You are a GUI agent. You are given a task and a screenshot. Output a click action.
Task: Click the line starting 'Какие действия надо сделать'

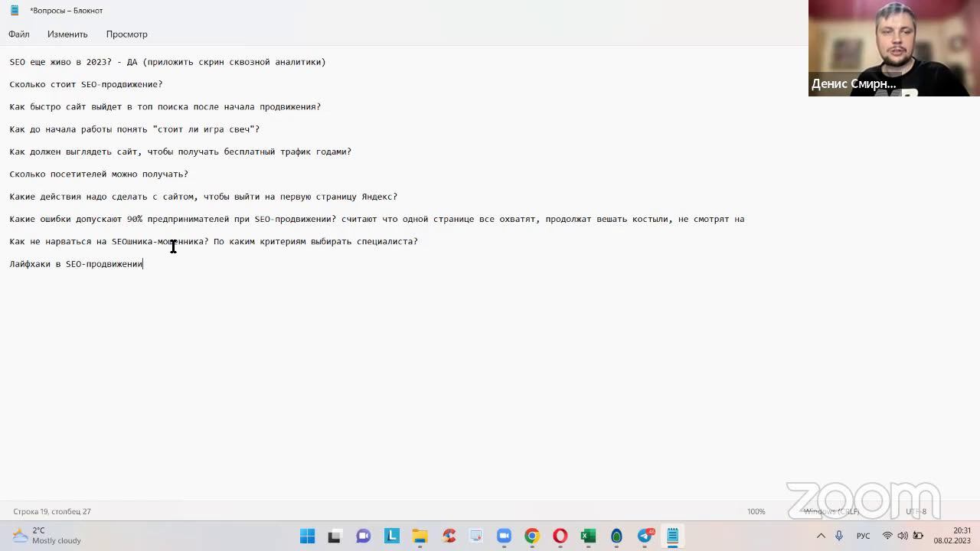tap(203, 197)
